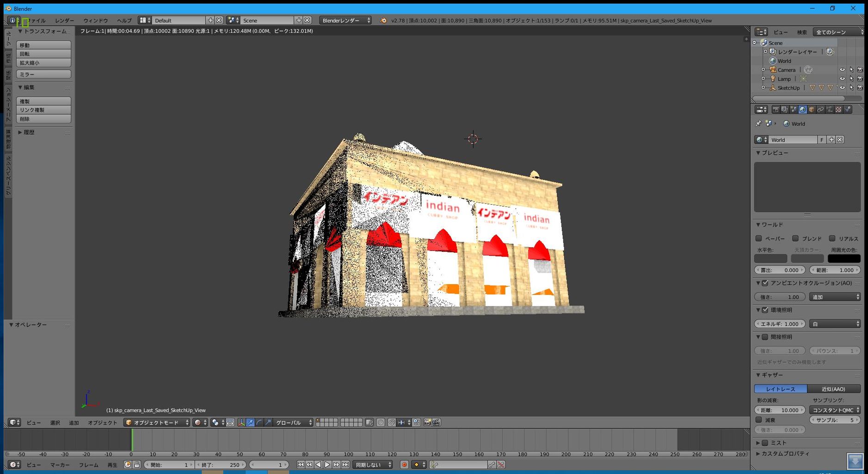
Task: Open the コンスタントQMC sampling dropdown
Action: point(835,410)
